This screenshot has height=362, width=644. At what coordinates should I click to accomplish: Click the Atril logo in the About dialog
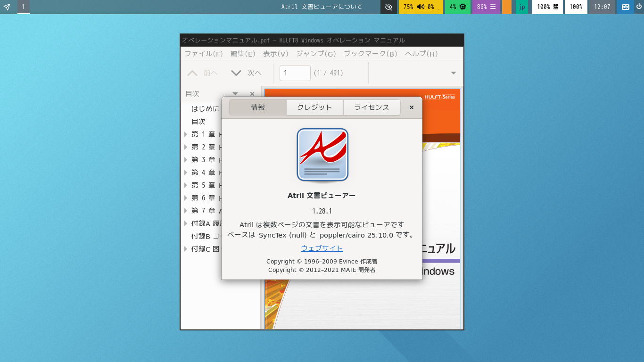coord(322,155)
